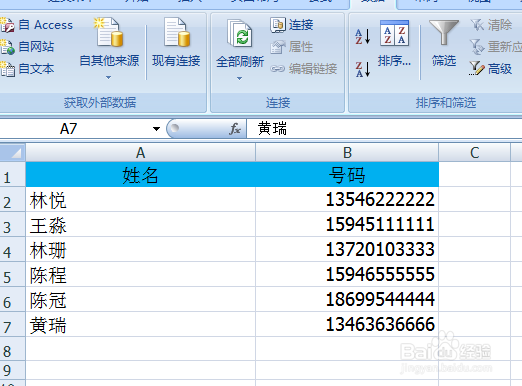Image resolution: width=522 pixels, height=386 pixels.
Task: Click 清除 clear filter
Action: click(x=491, y=25)
